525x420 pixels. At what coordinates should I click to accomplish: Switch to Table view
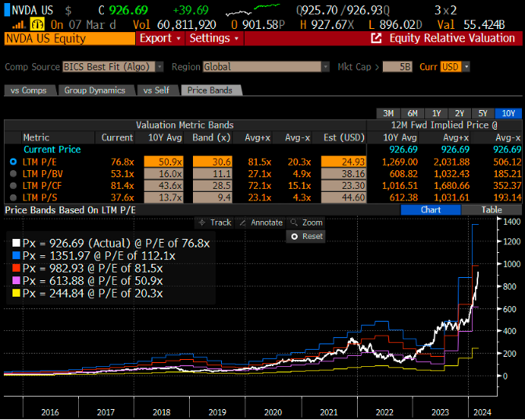[491, 210]
